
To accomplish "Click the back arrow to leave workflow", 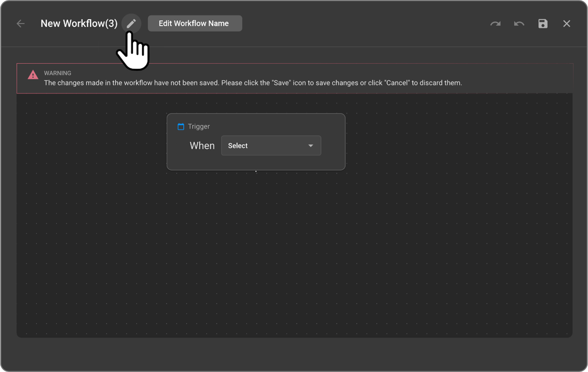I will [x=20, y=23].
